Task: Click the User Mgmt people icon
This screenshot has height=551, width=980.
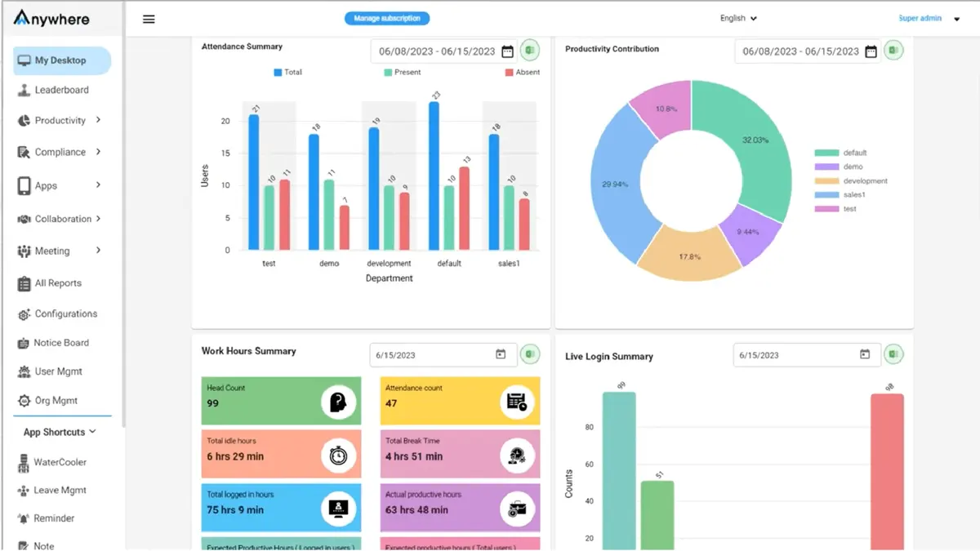Action: tap(24, 372)
